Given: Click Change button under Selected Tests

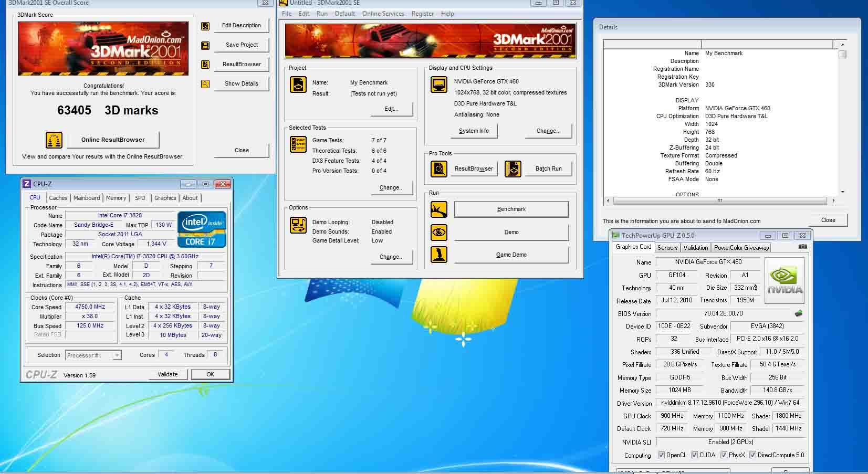Looking at the screenshot, I should coord(392,187).
